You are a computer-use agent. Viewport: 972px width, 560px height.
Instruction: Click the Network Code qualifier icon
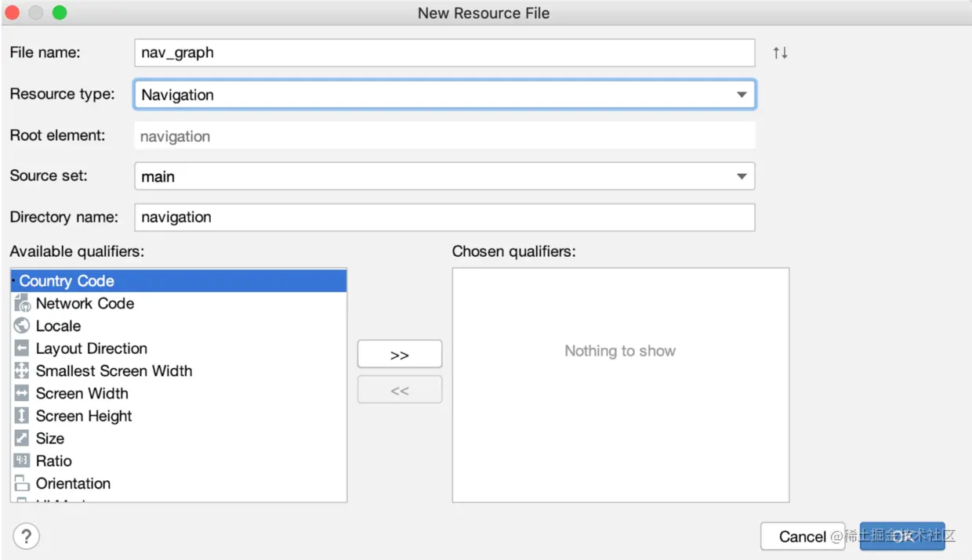click(22, 303)
